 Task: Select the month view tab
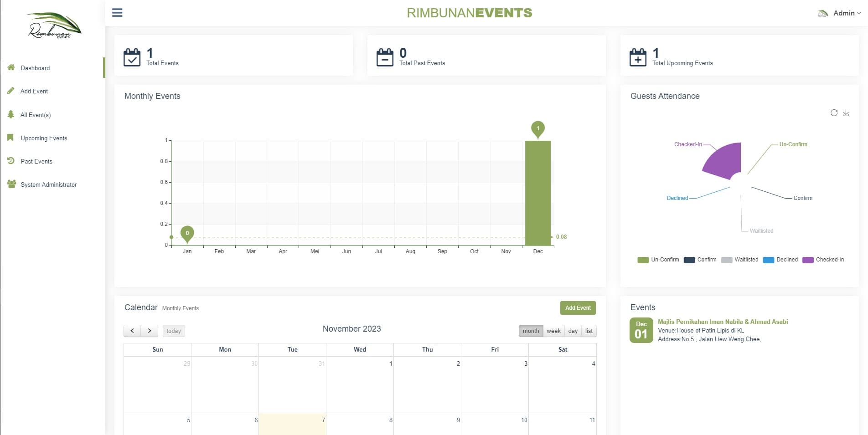(x=531, y=331)
